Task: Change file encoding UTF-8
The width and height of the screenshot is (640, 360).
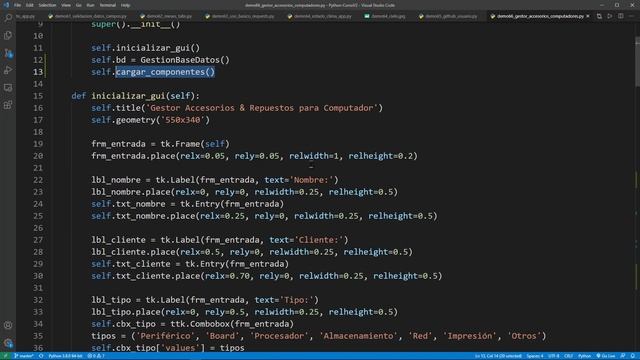Action: [x=553, y=356]
